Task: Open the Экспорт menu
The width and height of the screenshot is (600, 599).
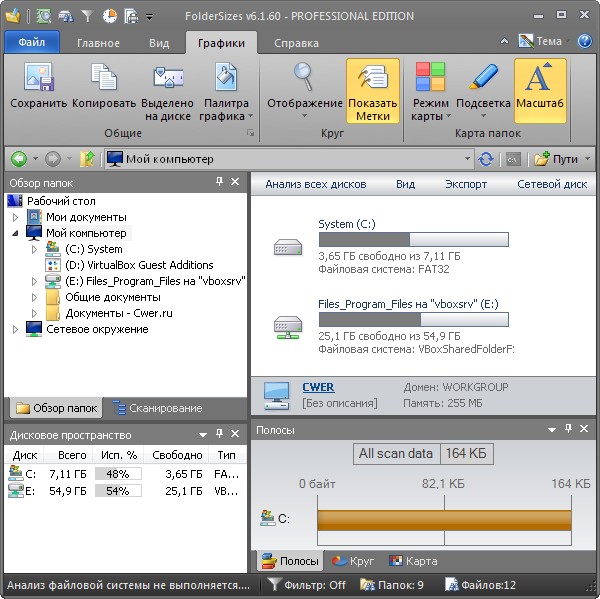Action: pos(466,184)
